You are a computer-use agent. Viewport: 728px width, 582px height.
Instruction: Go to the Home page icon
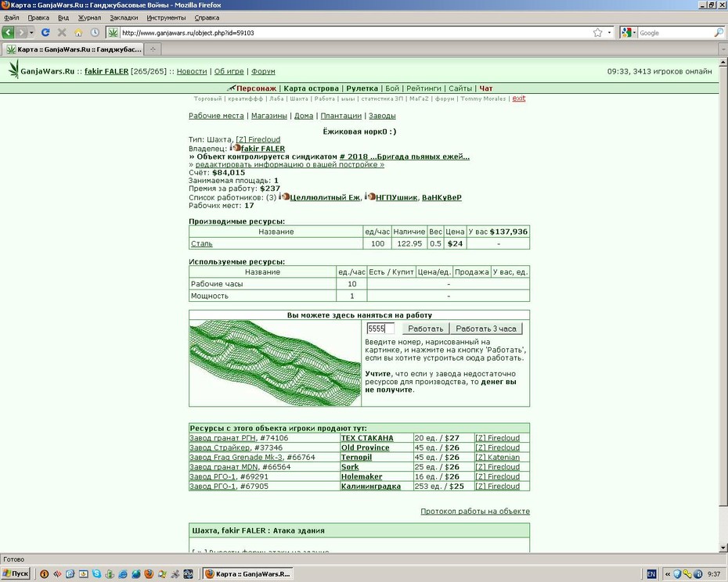click(78, 33)
